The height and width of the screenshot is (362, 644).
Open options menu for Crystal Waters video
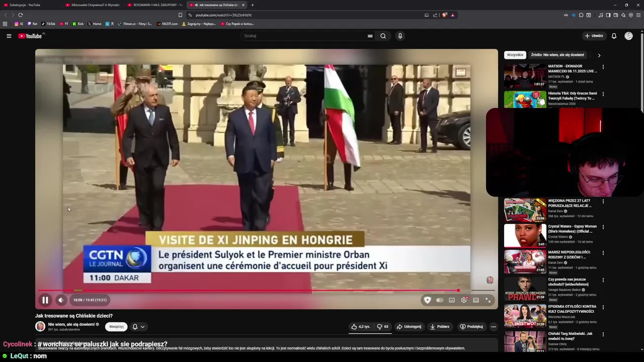point(603,227)
